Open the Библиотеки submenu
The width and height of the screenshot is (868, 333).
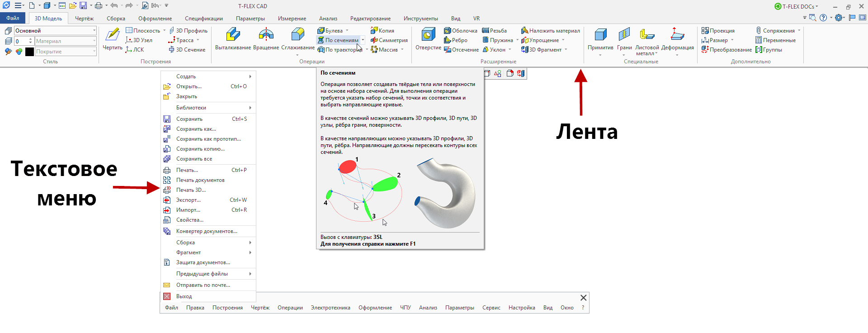point(208,108)
